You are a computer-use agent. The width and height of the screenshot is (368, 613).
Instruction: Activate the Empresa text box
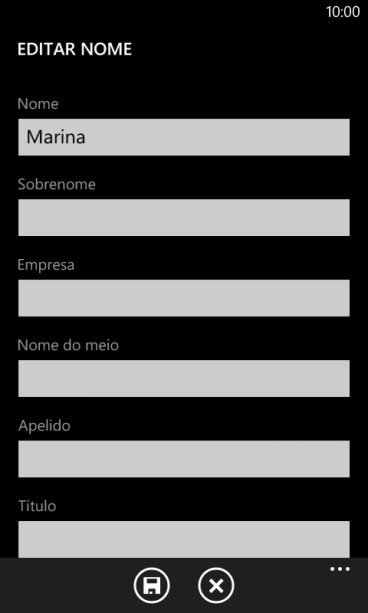[184, 298]
